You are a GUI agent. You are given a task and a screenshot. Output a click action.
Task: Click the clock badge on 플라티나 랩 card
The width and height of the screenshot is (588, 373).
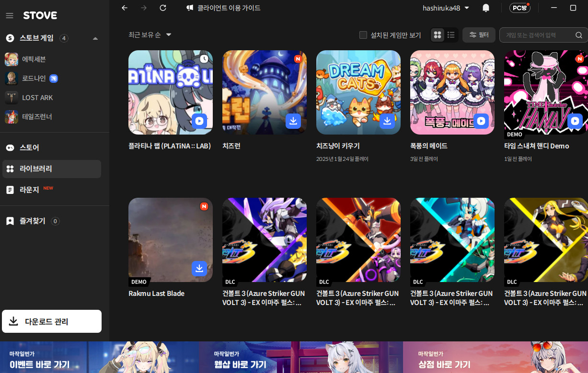pos(204,59)
